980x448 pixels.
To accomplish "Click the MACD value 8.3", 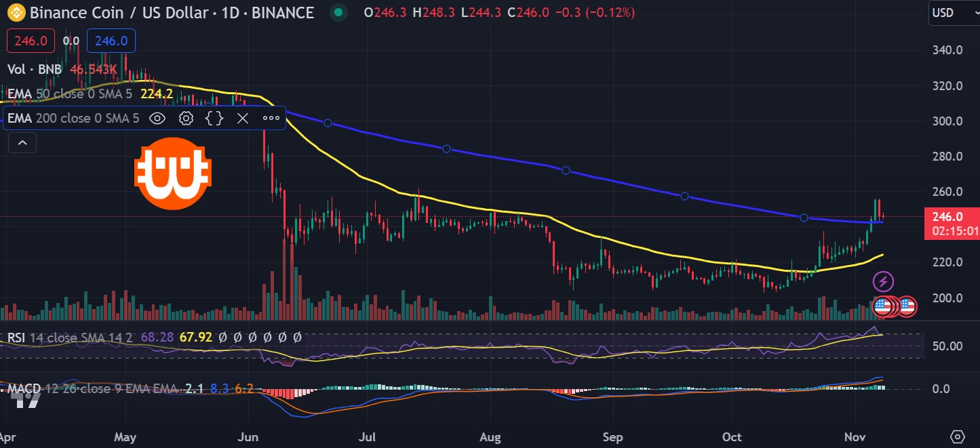I will 219,389.
